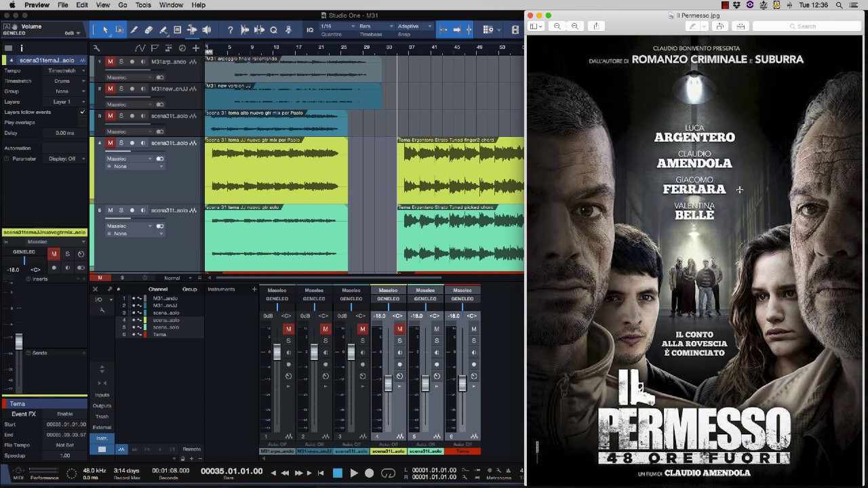Click the Stop button in transport
This screenshot has height=488, width=868.
click(x=338, y=473)
